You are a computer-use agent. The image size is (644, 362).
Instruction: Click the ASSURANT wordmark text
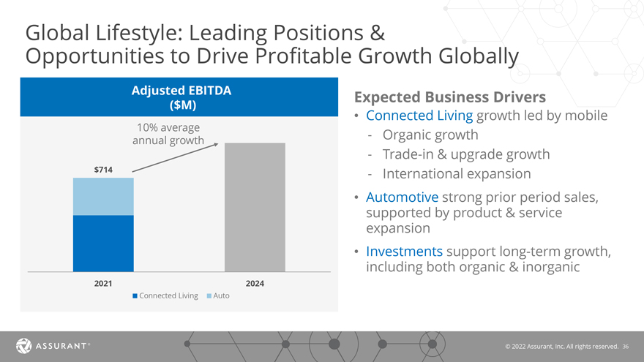pos(62,346)
